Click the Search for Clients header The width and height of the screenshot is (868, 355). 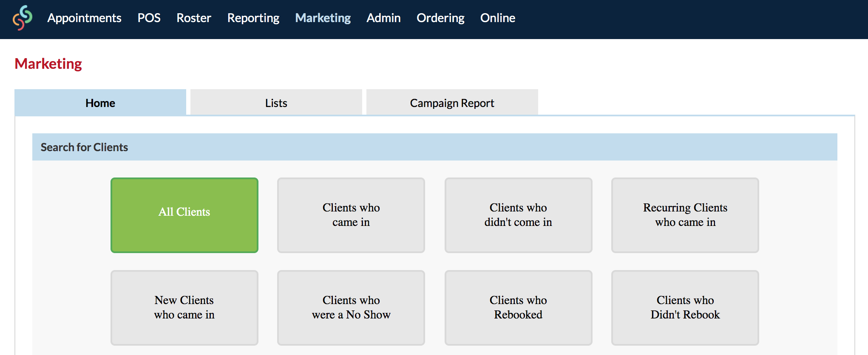(x=435, y=147)
